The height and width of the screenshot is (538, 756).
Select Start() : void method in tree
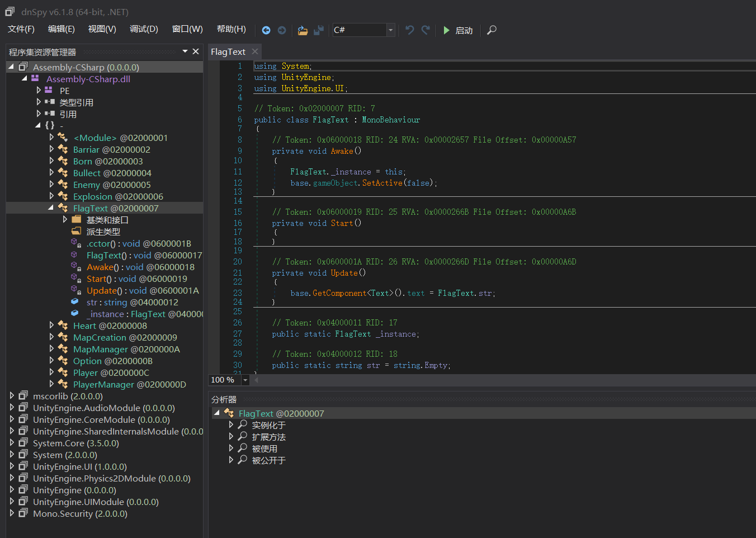[x=137, y=279]
